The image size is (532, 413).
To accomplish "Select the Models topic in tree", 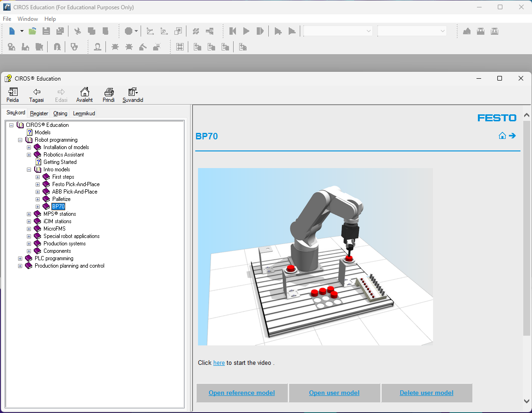I will pos(43,132).
